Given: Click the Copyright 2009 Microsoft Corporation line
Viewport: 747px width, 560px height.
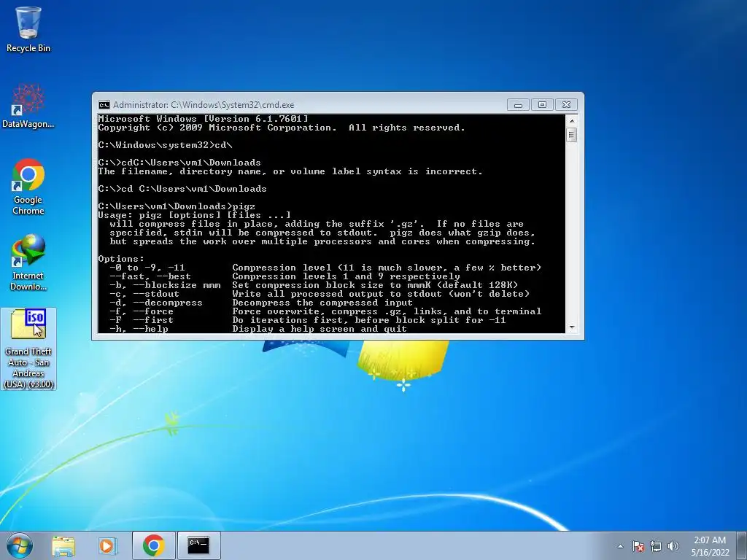Looking at the screenshot, I should pos(282,128).
